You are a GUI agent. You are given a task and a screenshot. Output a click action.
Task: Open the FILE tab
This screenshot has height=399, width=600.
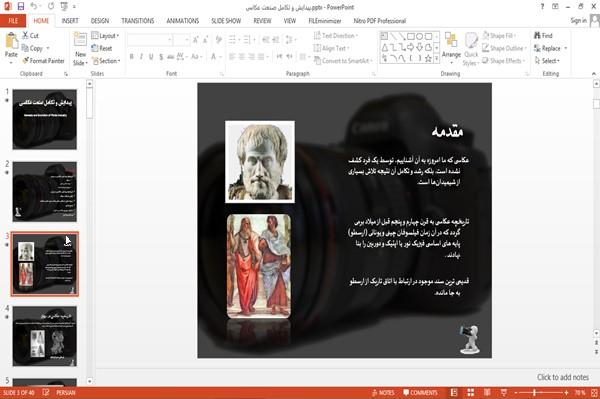(13, 21)
